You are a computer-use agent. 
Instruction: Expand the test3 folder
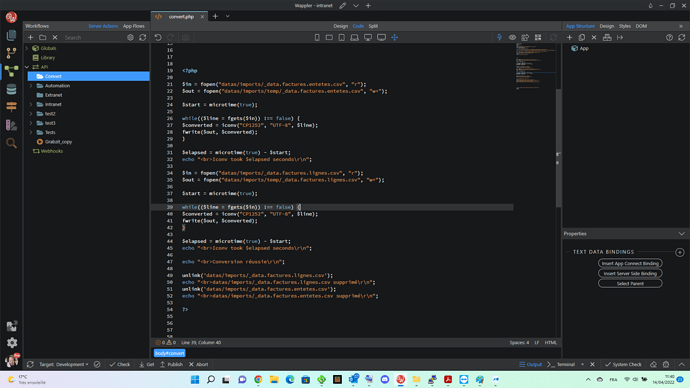pos(31,123)
